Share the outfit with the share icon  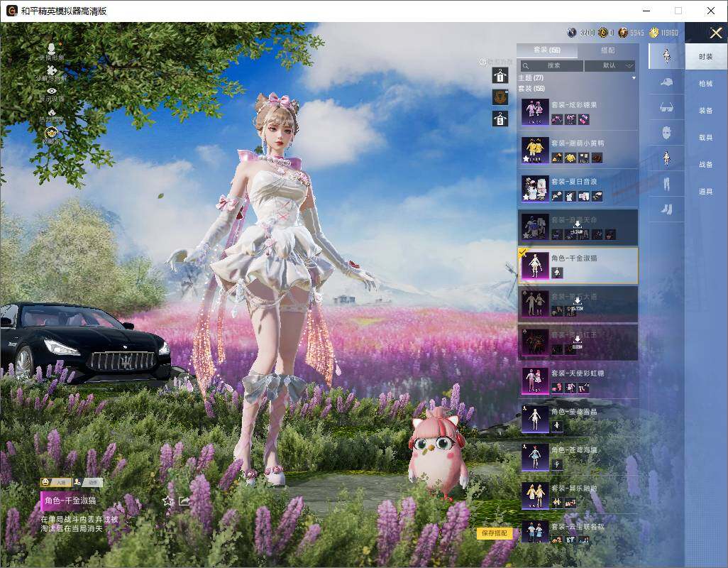point(184,501)
